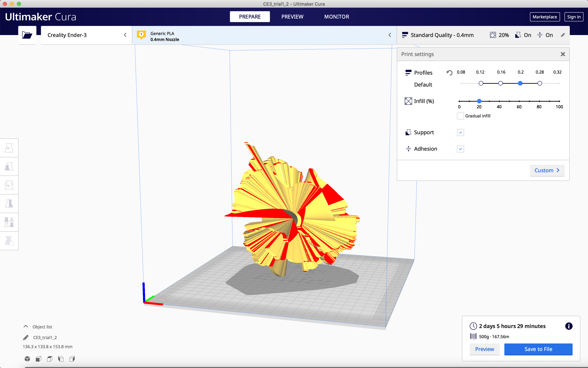Select CE3_trial1_2 in object list
The height and width of the screenshot is (368, 588).
click(45, 338)
